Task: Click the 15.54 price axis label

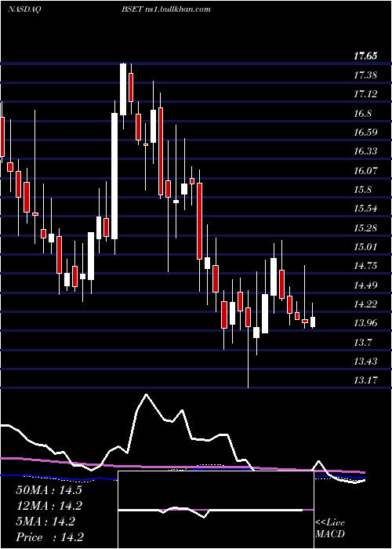Action: pos(366,209)
